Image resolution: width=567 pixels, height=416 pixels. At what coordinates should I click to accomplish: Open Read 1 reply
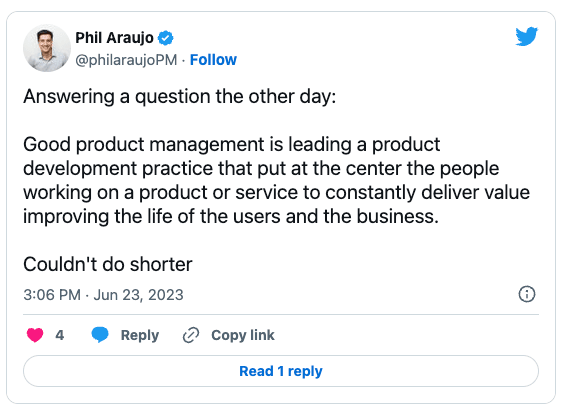[x=281, y=371]
